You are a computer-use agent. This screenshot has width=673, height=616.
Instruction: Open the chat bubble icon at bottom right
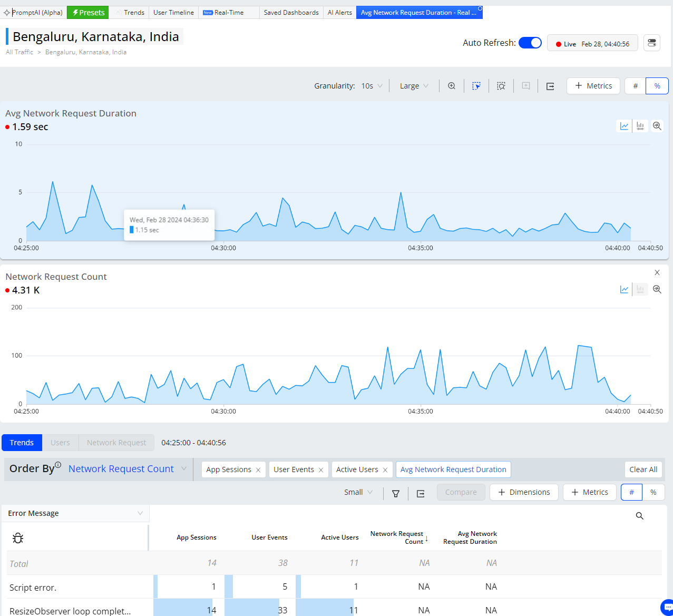[x=666, y=607]
